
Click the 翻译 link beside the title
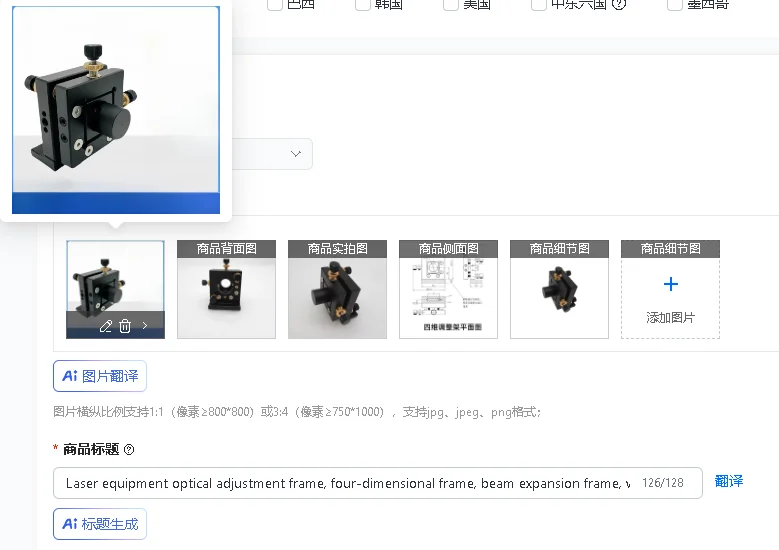(729, 481)
